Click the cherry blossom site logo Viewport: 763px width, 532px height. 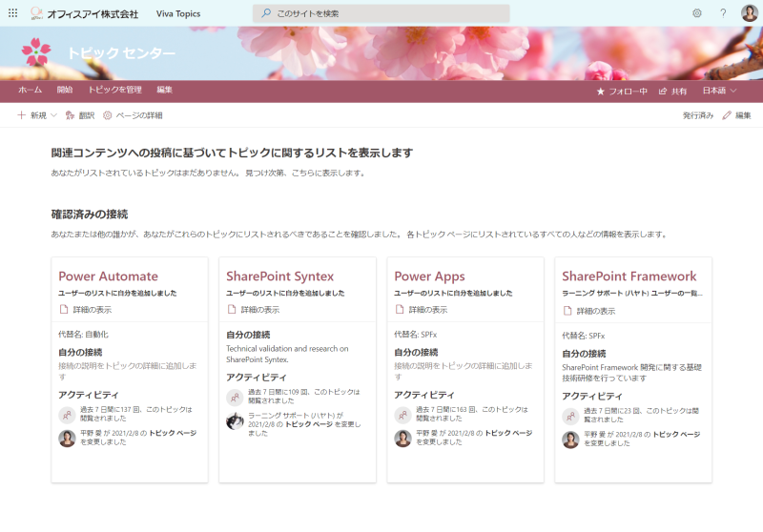36,52
